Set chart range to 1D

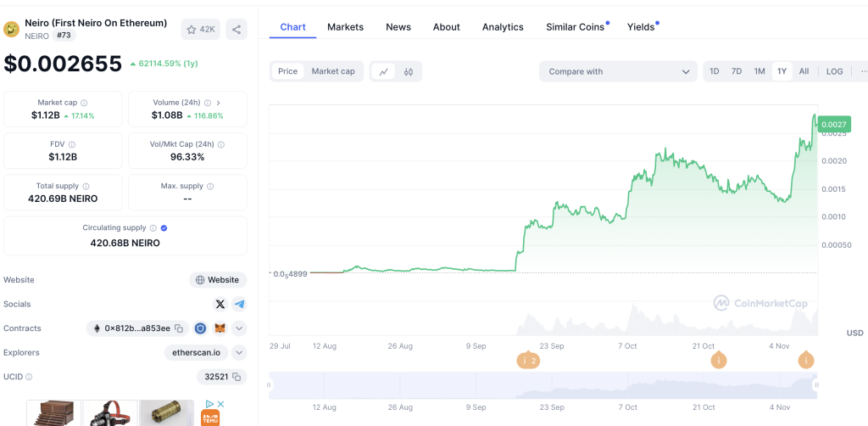coord(715,71)
